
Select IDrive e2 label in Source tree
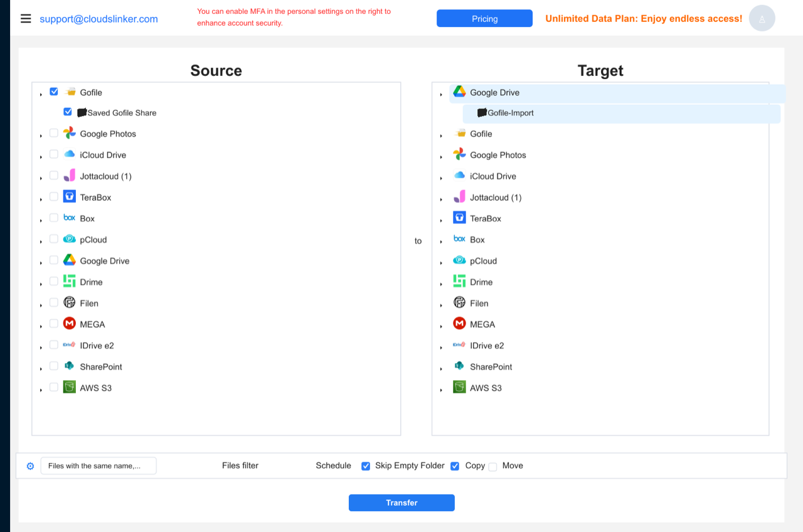click(x=97, y=346)
